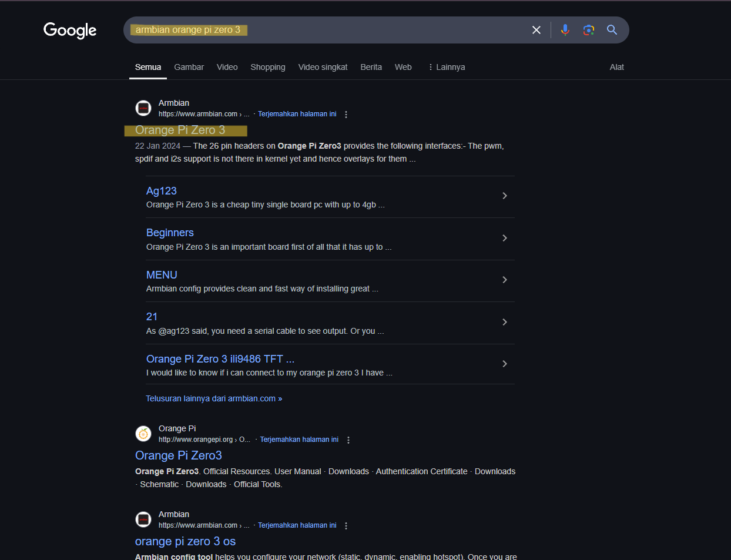Expand the Ag123 sitelink chevron

(x=504, y=196)
